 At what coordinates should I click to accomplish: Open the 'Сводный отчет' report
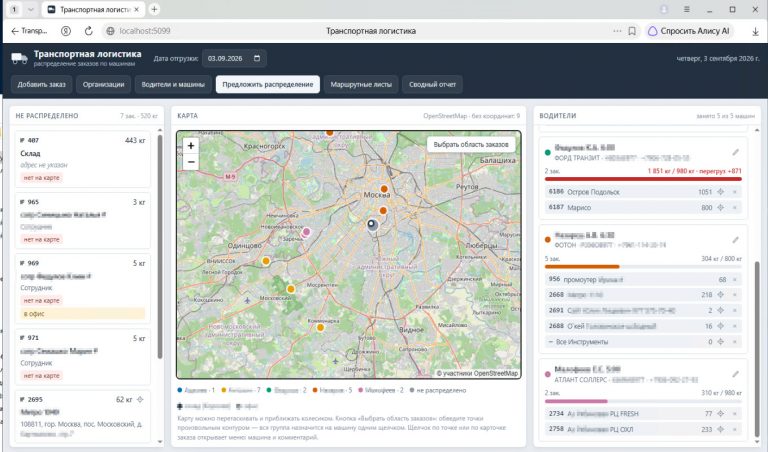click(432, 84)
